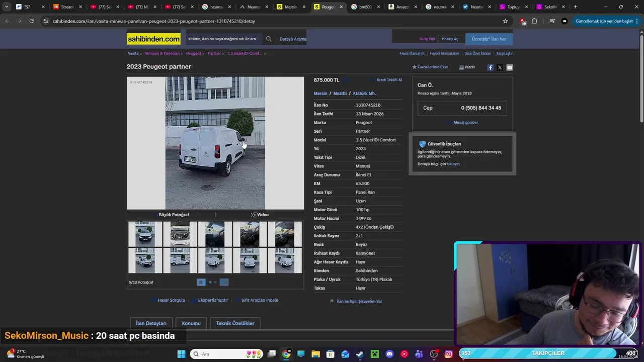The image size is (644, 362).
Task: Play the listing Video
Action: coord(260,215)
